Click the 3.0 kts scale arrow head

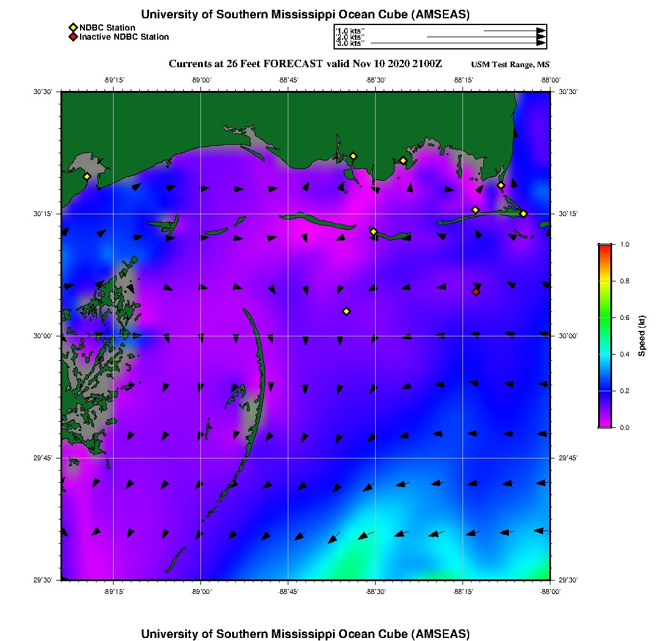pyautogui.click(x=541, y=43)
